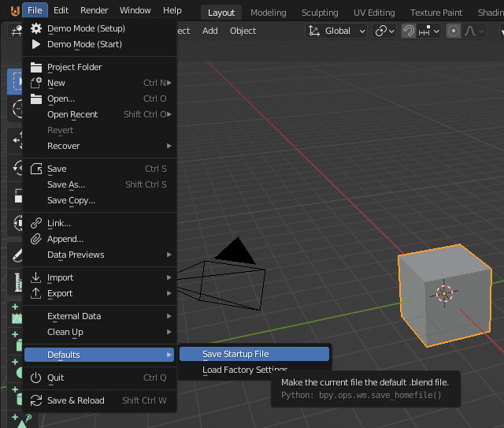504x428 pixels.
Task: Switch to Texture Paint workspace tab
Action: tap(436, 13)
